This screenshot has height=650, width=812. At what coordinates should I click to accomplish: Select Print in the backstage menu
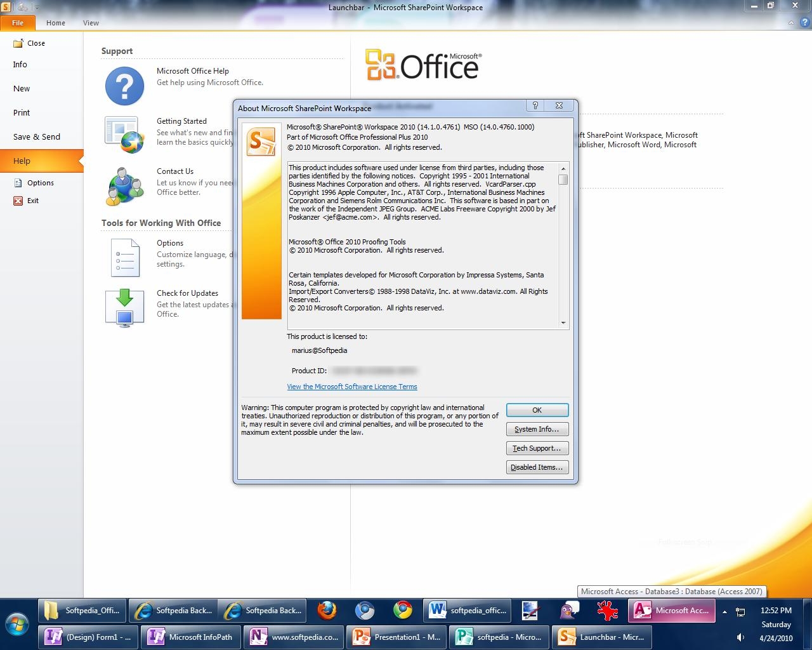22,113
